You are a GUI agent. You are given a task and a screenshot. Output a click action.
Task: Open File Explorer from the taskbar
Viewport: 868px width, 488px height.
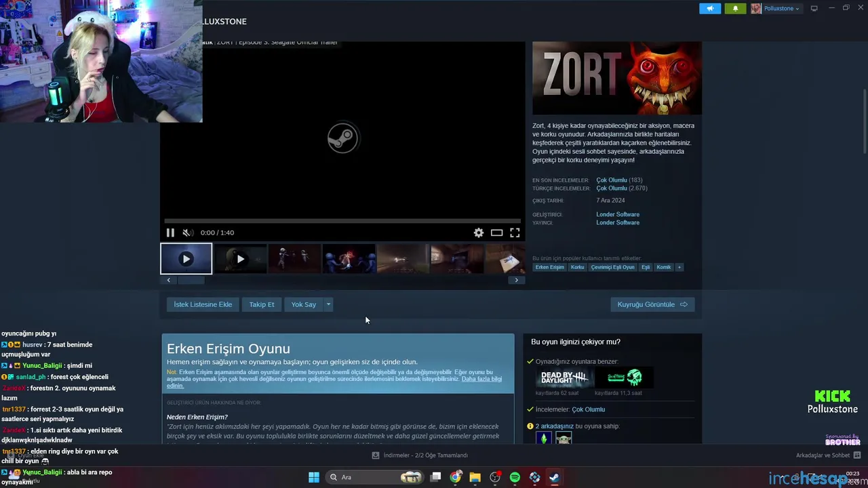(475, 477)
